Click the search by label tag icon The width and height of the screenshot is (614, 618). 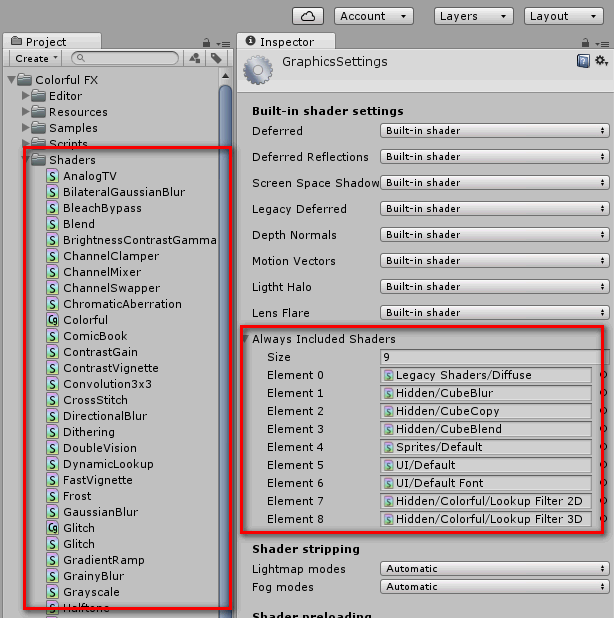click(216, 58)
